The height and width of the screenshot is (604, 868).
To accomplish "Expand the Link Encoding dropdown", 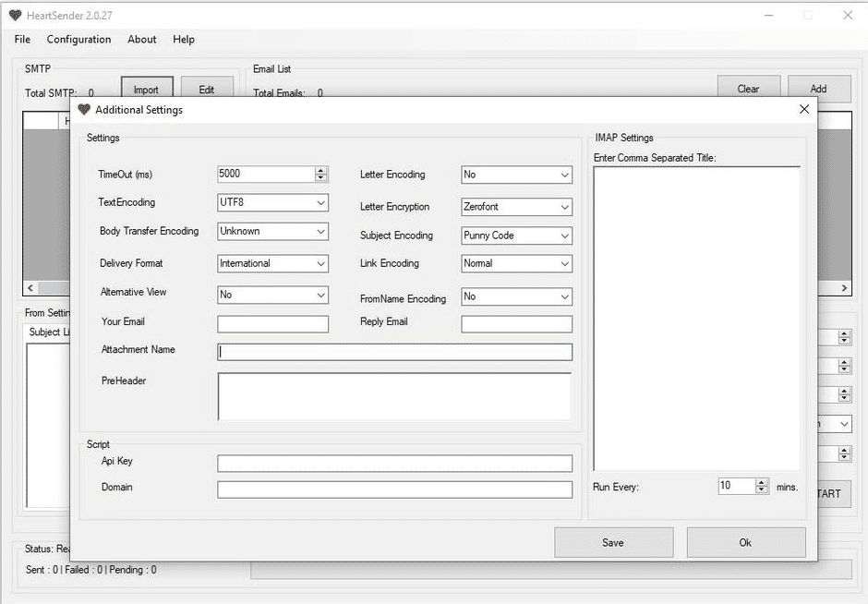I will point(564,263).
